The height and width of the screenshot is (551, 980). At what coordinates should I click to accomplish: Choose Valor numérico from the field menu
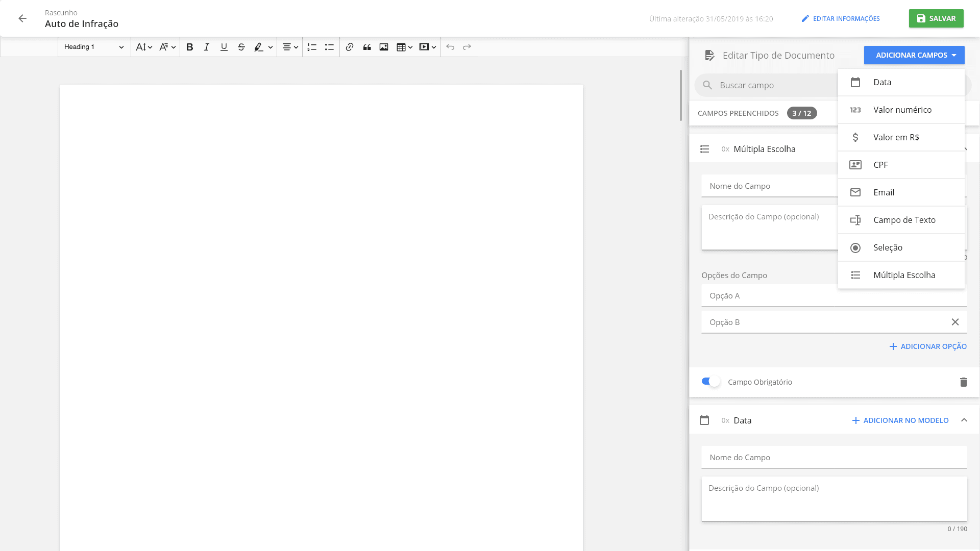click(901, 110)
